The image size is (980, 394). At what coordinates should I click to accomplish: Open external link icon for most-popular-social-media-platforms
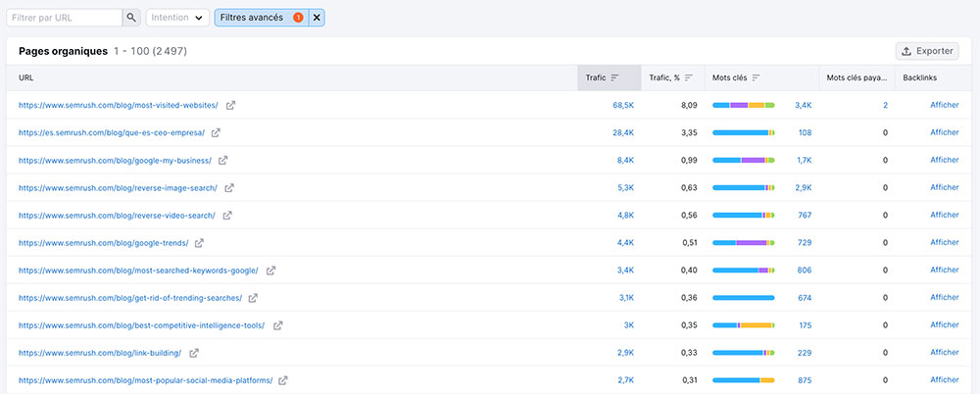click(283, 380)
